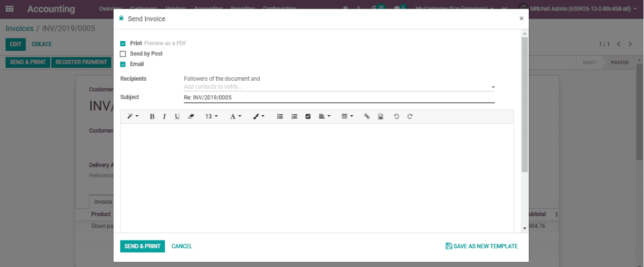Screen dimensions: 644x267
Task: Open paragraph alignment dropdown
Action: click(324, 116)
